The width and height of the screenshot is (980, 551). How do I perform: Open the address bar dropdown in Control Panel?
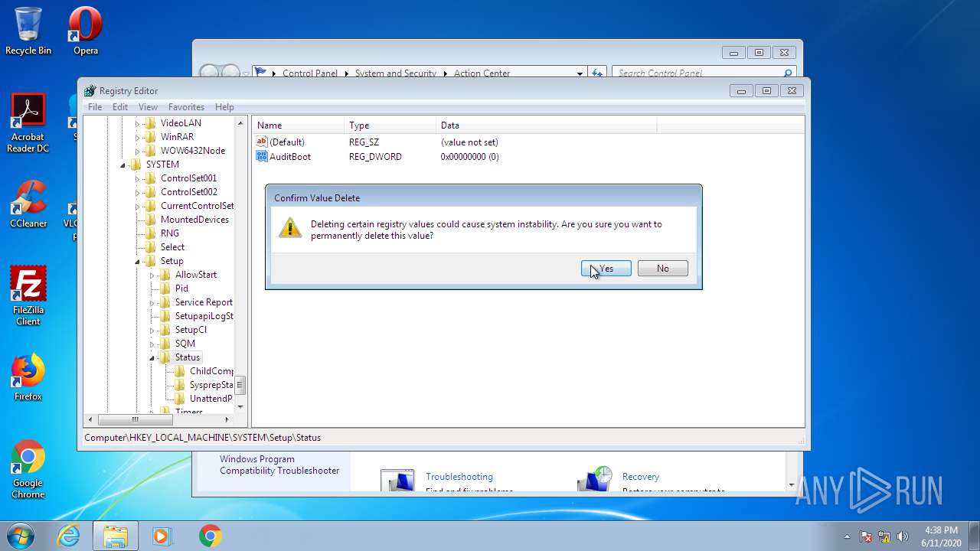580,73
